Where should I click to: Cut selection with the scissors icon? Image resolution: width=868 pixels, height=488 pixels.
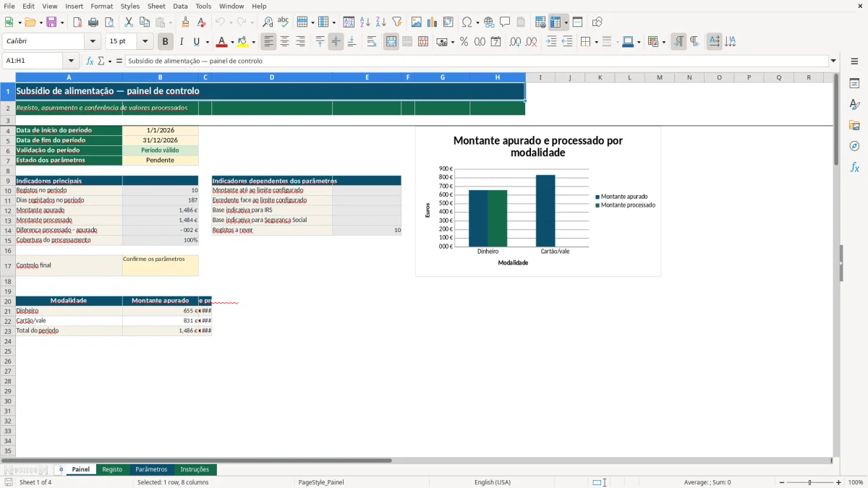[129, 22]
